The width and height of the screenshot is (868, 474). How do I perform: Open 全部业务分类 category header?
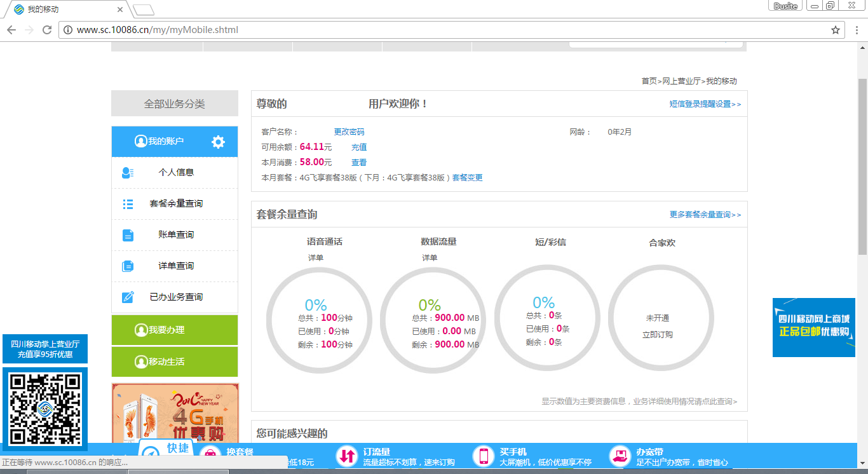[175, 104]
